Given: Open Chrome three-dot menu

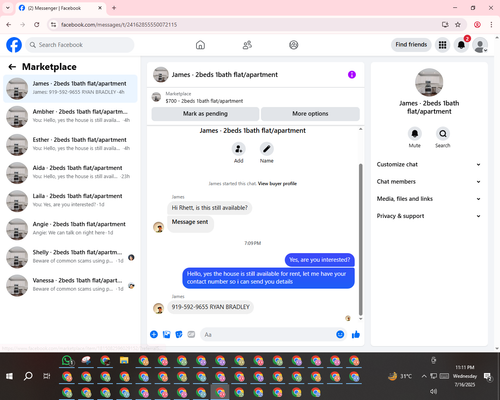Looking at the screenshot, I should (x=491, y=25).
